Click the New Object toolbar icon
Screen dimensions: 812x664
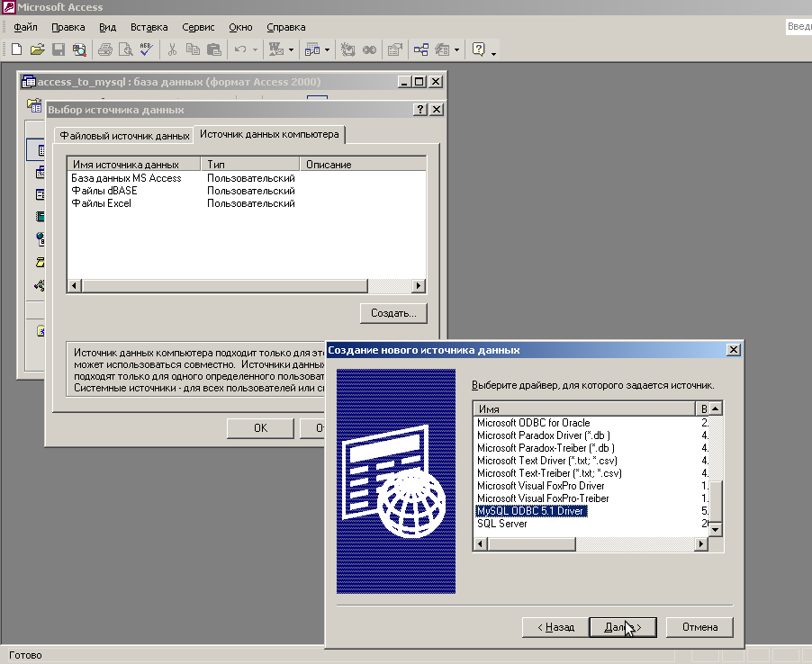(x=442, y=49)
